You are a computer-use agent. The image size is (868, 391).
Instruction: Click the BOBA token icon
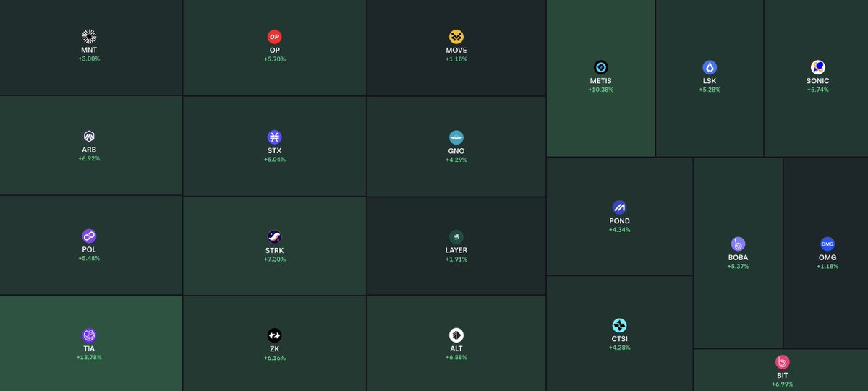pyautogui.click(x=738, y=244)
